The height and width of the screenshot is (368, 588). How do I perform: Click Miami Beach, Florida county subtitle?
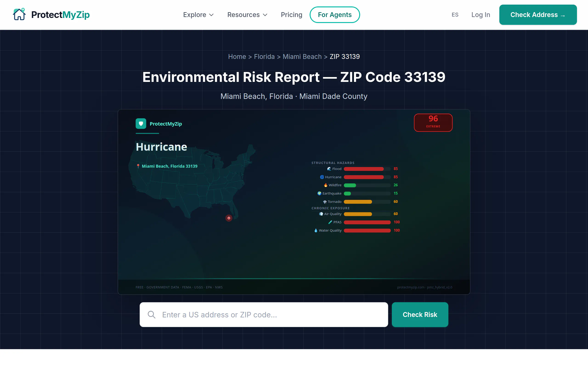(294, 96)
